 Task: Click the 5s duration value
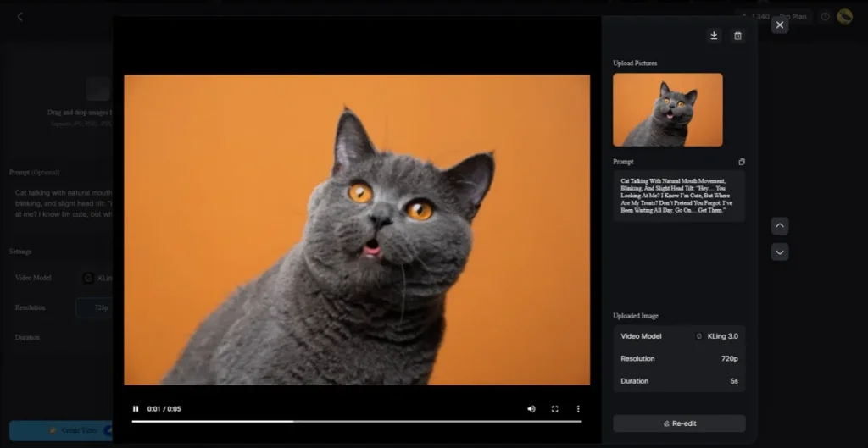[x=734, y=381]
